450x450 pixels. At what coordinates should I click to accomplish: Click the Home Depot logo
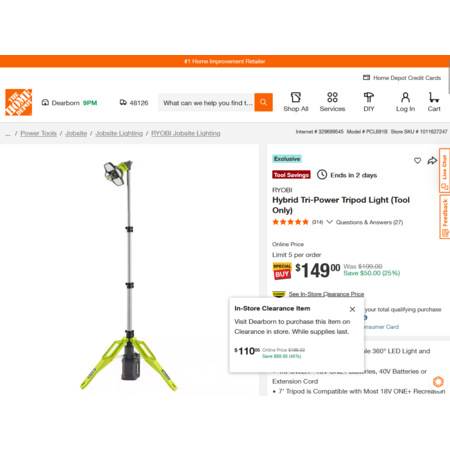click(19, 102)
